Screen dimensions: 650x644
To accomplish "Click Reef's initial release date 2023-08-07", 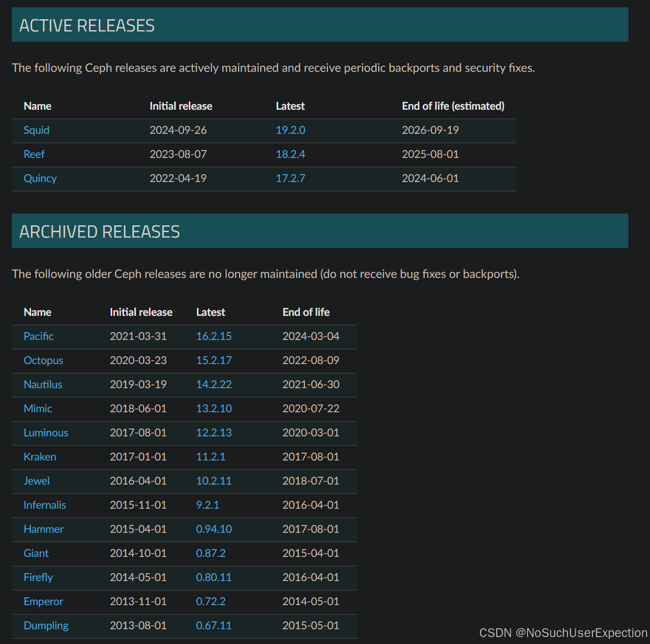I will point(178,154).
